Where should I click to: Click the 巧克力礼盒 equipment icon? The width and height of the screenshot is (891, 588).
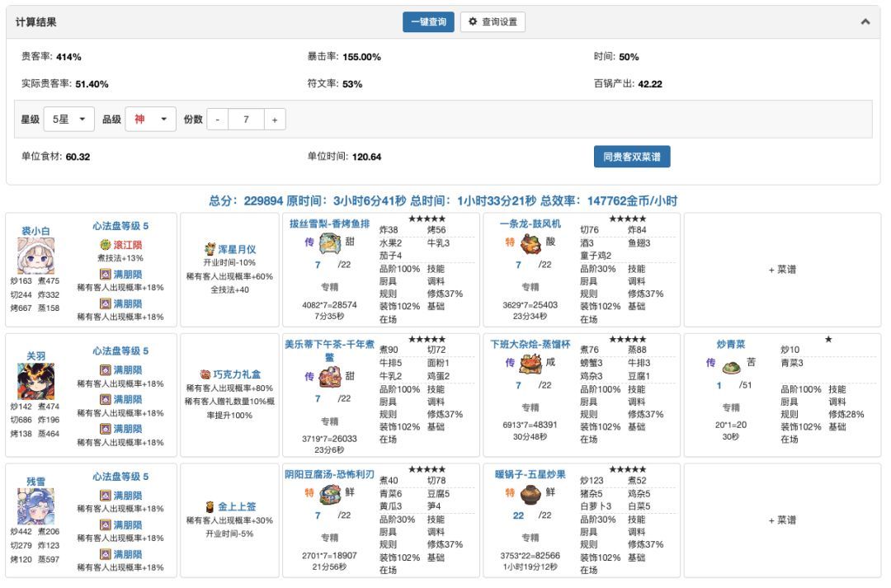pos(205,374)
